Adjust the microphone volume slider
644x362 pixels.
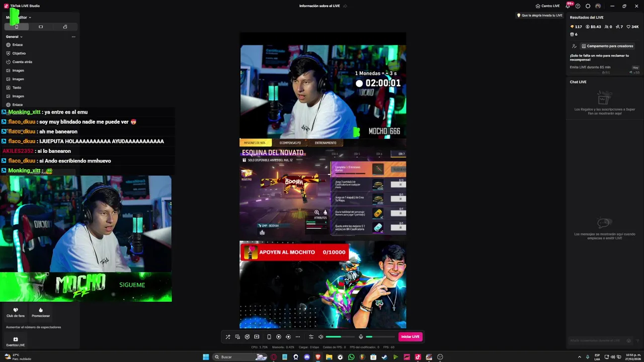[380, 337]
